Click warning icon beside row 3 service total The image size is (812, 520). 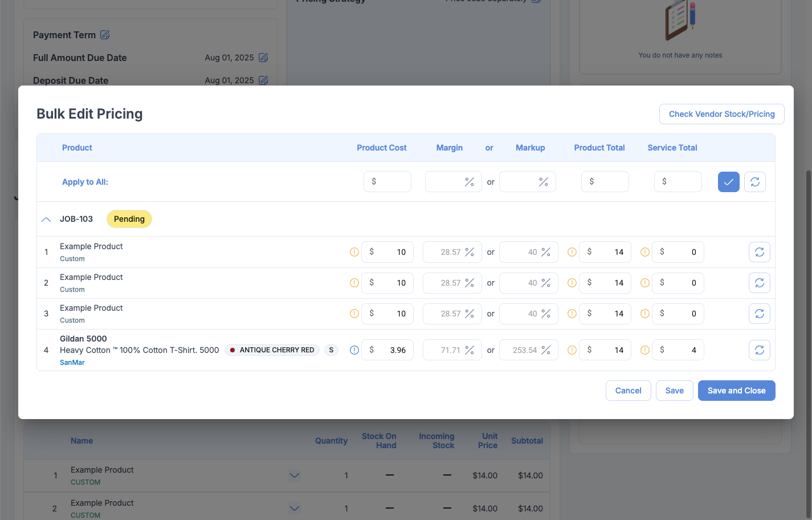click(644, 314)
